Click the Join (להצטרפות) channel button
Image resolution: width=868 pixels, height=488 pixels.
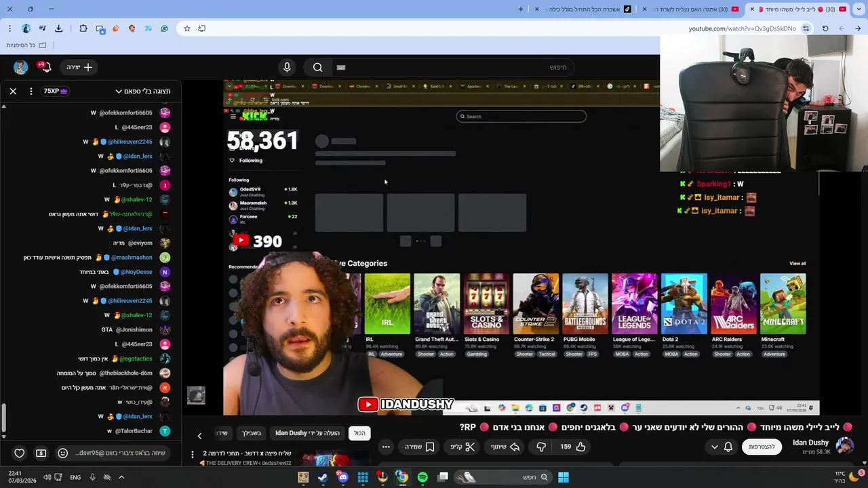click(762, 447)
